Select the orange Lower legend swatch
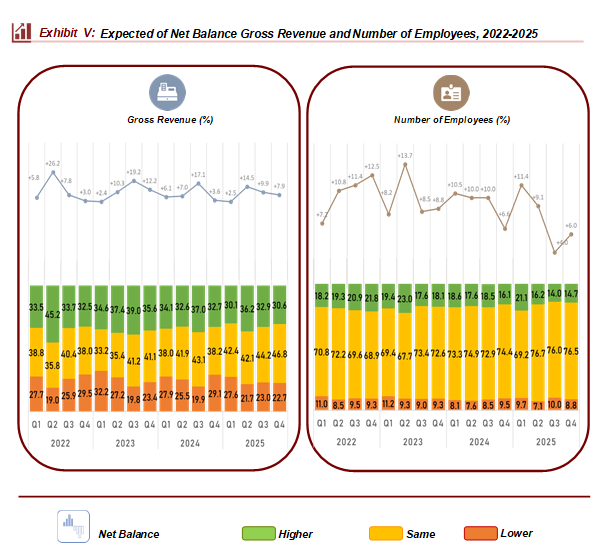 pos(483,534)
